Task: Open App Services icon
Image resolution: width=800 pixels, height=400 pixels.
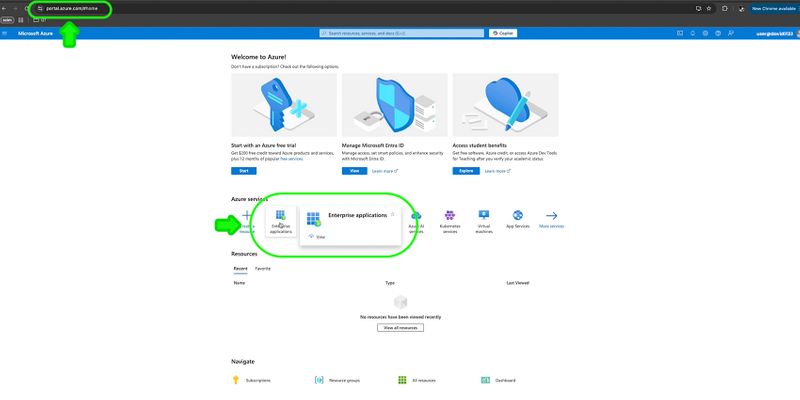Action: point(518,215)
